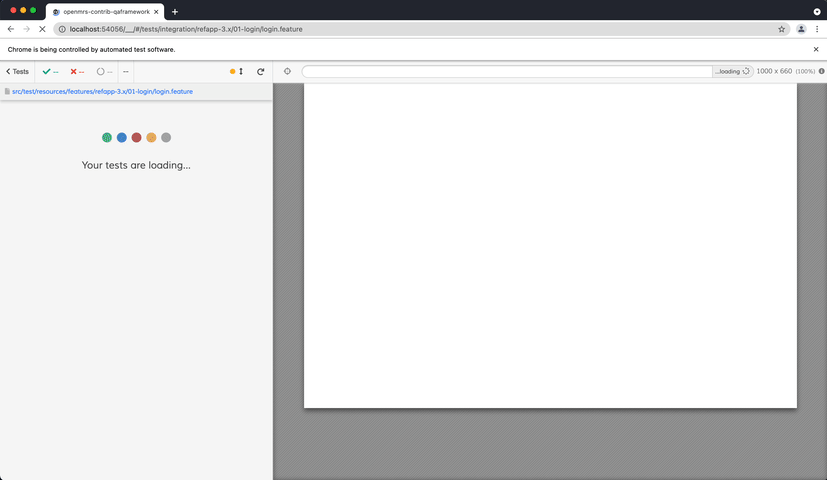Select the openmrs-contrib-qaframework tab

click(x=105, y=12)
